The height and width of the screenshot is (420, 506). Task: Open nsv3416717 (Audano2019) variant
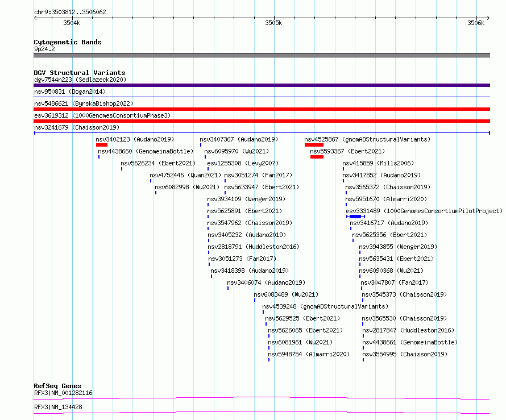pyautogui.click(x=389, y=223)
